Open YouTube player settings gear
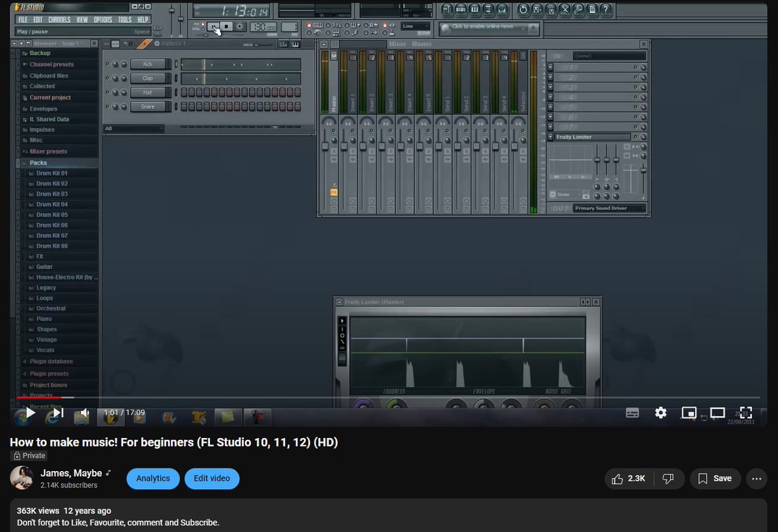 [661, 413]
